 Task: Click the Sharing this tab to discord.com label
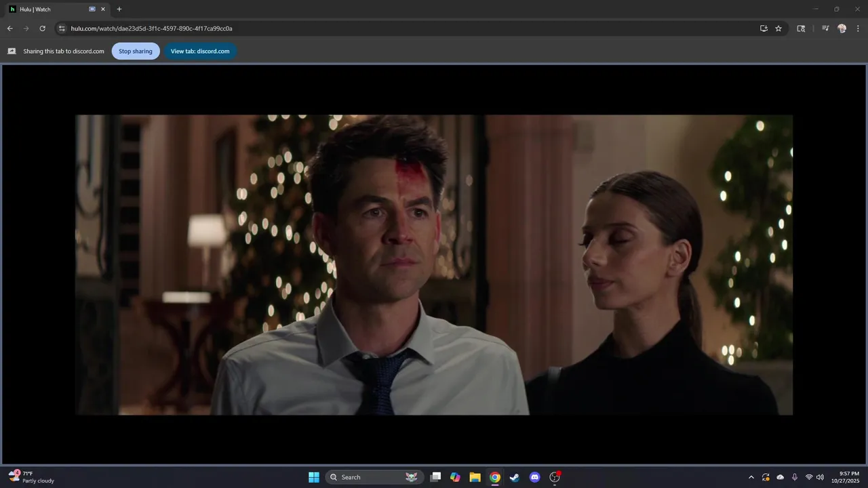tap(64, 52)
